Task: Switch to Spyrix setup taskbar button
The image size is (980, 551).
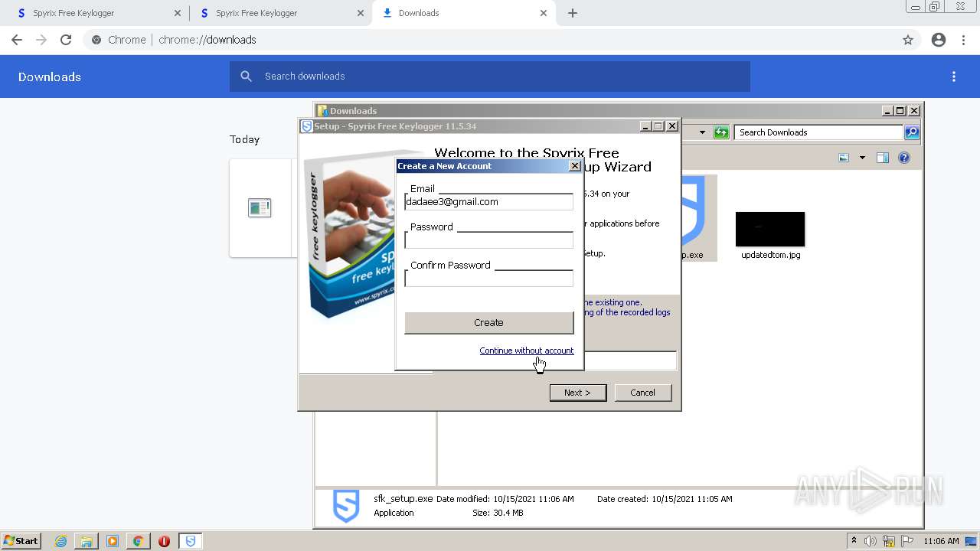Action: tap(191, 541)
